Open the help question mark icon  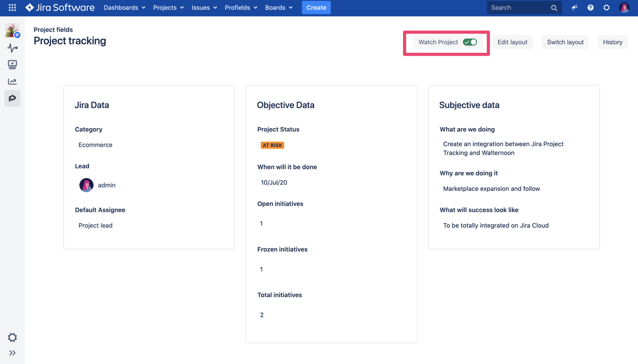590,7
